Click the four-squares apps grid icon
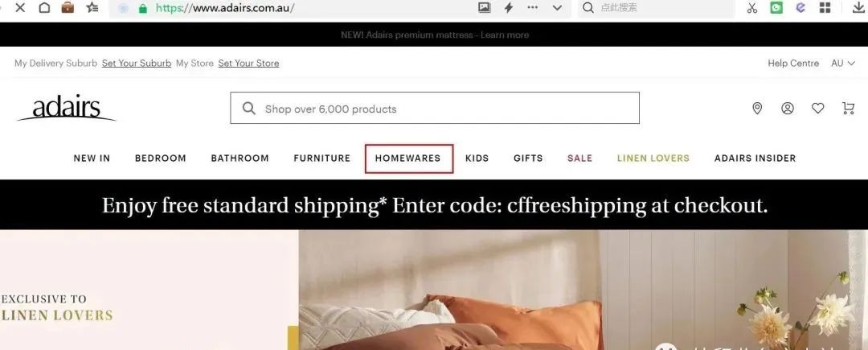Screen dimensions: 868x350 pyautogui.click(x=825, y=8)
